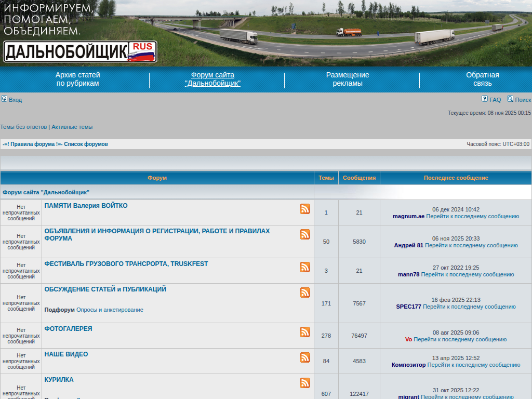
Task: Open RSS feed for НАШЕ ВИДЕО
Action: [x=305, y=357]
